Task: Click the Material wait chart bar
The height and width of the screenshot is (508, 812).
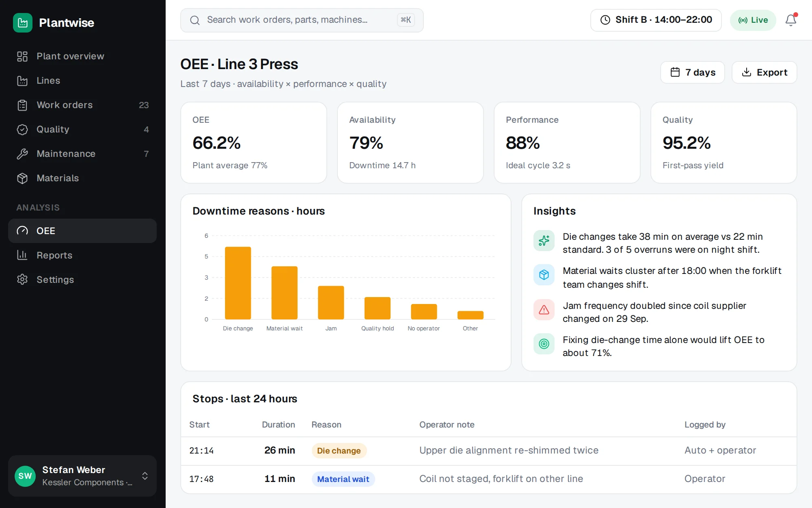Action: (285, 293)
